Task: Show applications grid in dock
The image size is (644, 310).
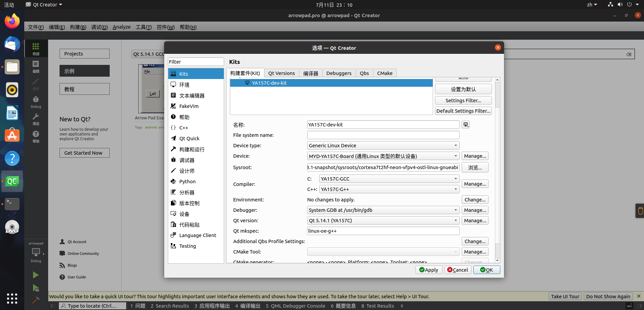Action: tap(12, 298)
